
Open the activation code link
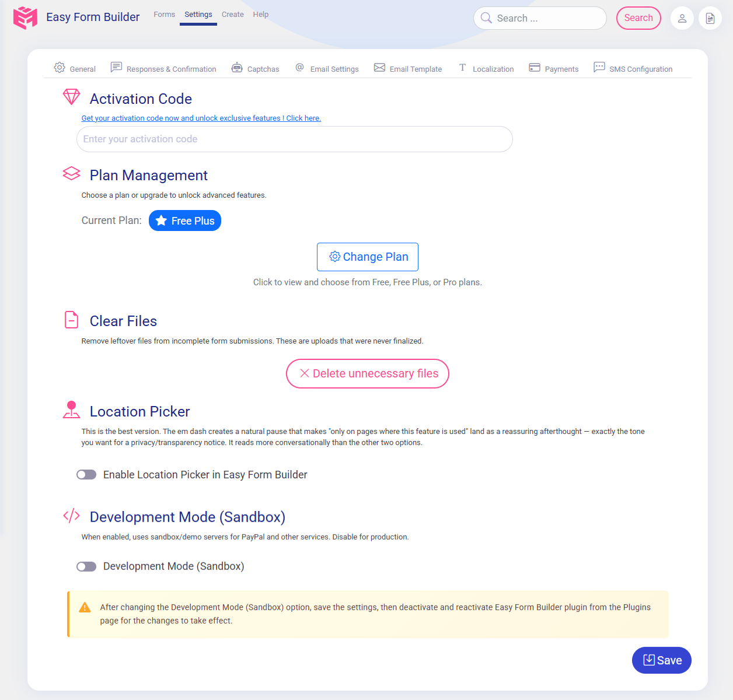201,118
